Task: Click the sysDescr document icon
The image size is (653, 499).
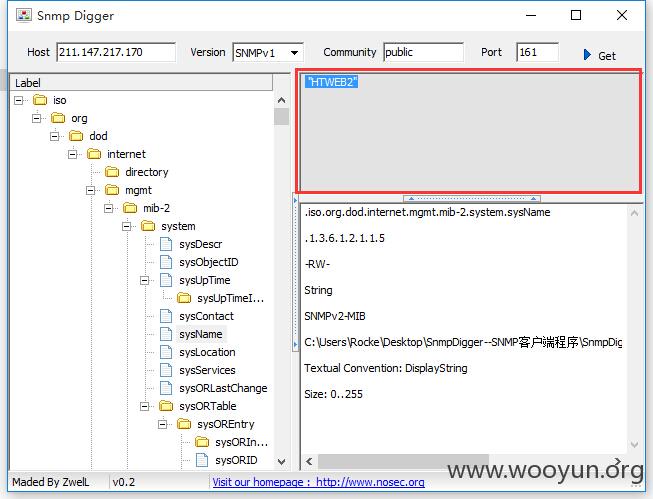Action: (x=166, y=244)
